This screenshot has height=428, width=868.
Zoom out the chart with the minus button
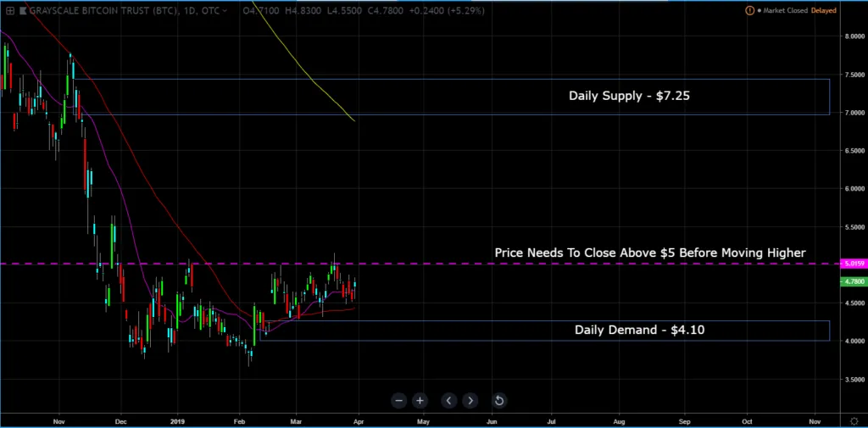399,400
